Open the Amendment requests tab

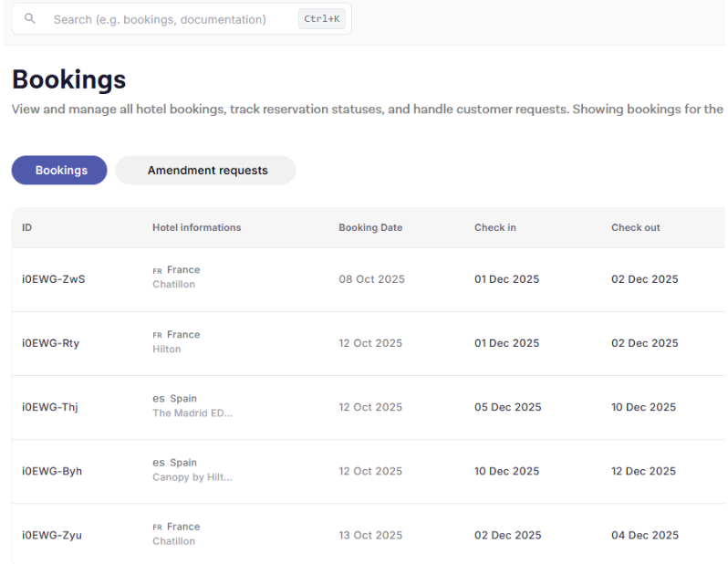[207, 171]
